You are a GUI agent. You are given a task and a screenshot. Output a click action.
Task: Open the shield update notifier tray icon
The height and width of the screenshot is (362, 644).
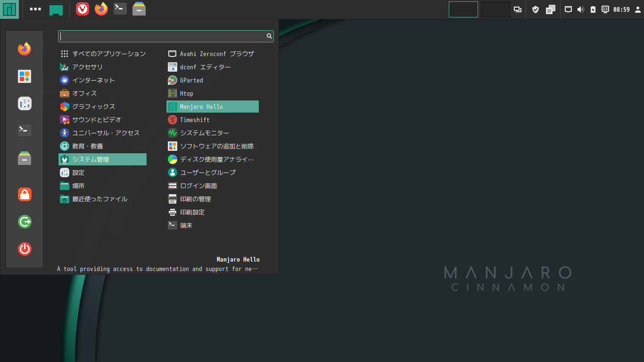click(x=536, y=9)
